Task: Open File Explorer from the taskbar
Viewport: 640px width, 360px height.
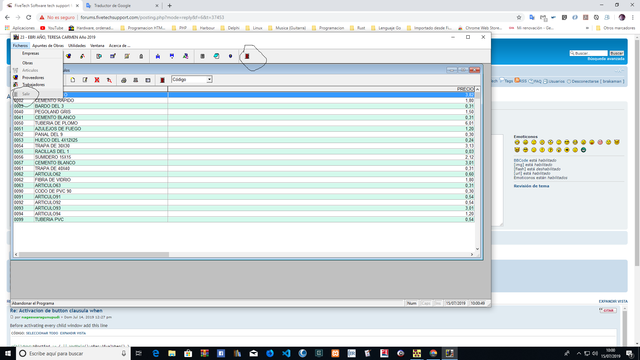Action: coord(172,353)
